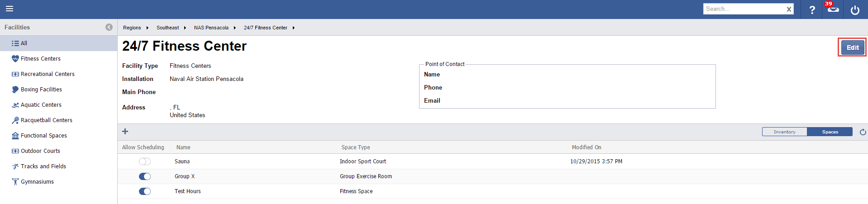Disable scheduling for Group X
Viewport: 868px width, 204px height.
(145, 176)
